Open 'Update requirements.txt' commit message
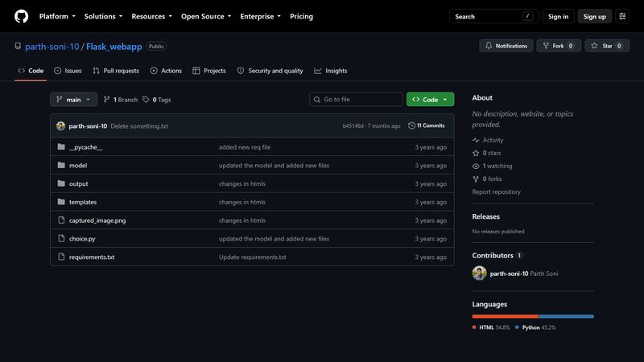This screenshot has height=362, width=644. pos(252,257)
